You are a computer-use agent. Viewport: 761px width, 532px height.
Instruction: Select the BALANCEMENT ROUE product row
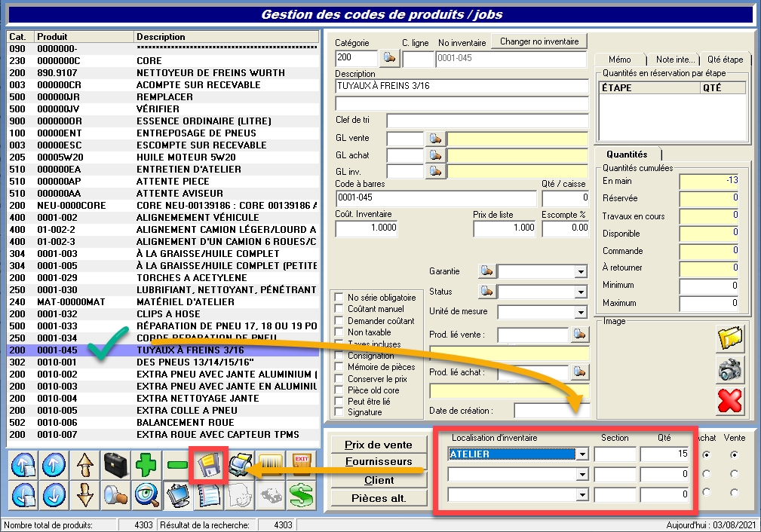(x=163, y=423)
